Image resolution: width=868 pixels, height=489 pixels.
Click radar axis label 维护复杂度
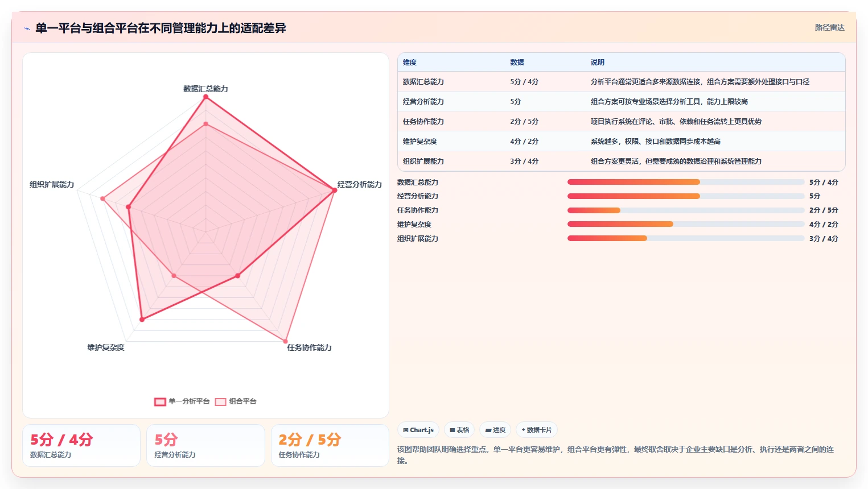tap(105, 347)
